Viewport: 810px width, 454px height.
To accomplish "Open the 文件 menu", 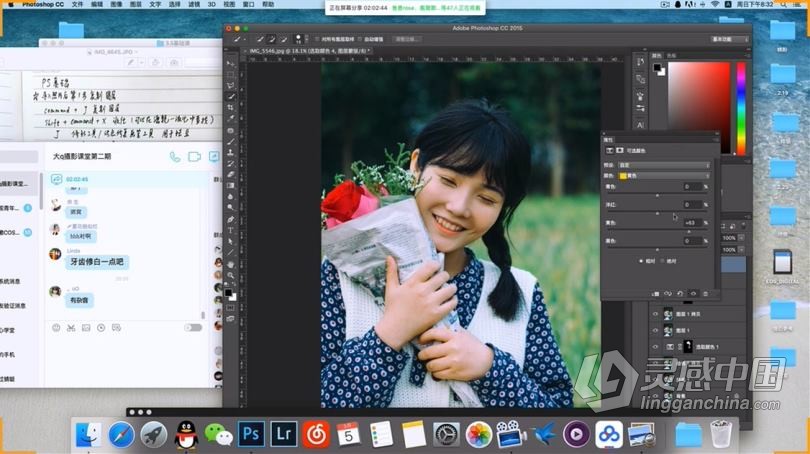I will [x=77, y=4].
